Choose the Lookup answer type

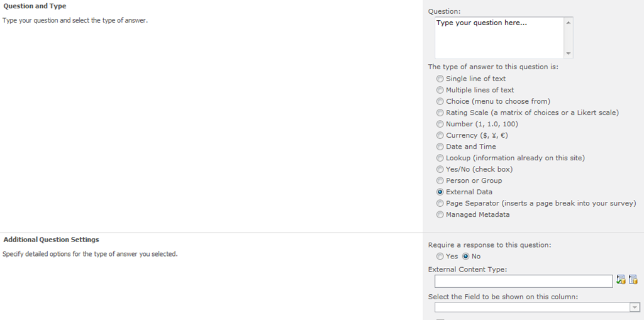(440, 158)
